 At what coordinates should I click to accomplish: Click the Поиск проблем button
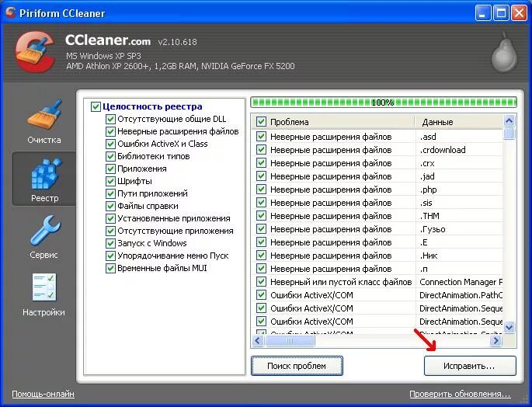click(297, 366)
